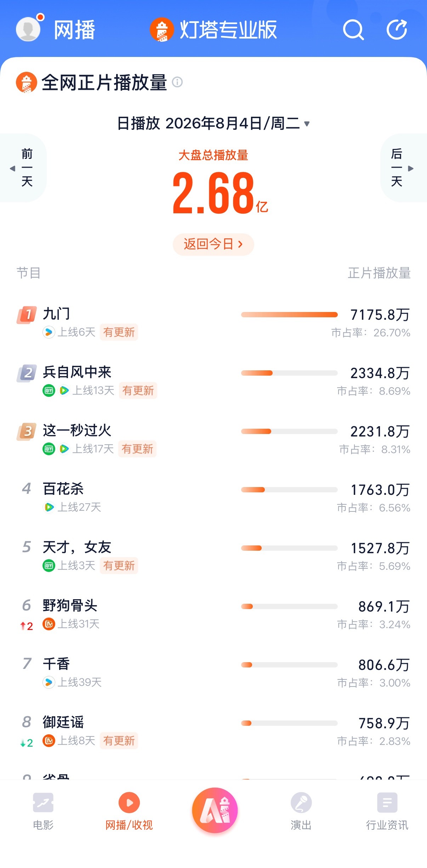Open the center AI lighthouse button

pyautogui.click(x=215, y=810)
